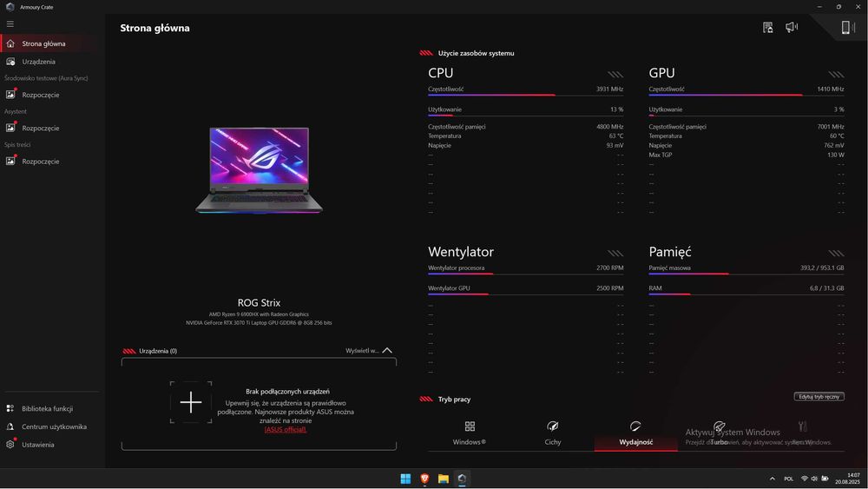
Task: Open the Wyświetl w... view option
Action: 362,351
